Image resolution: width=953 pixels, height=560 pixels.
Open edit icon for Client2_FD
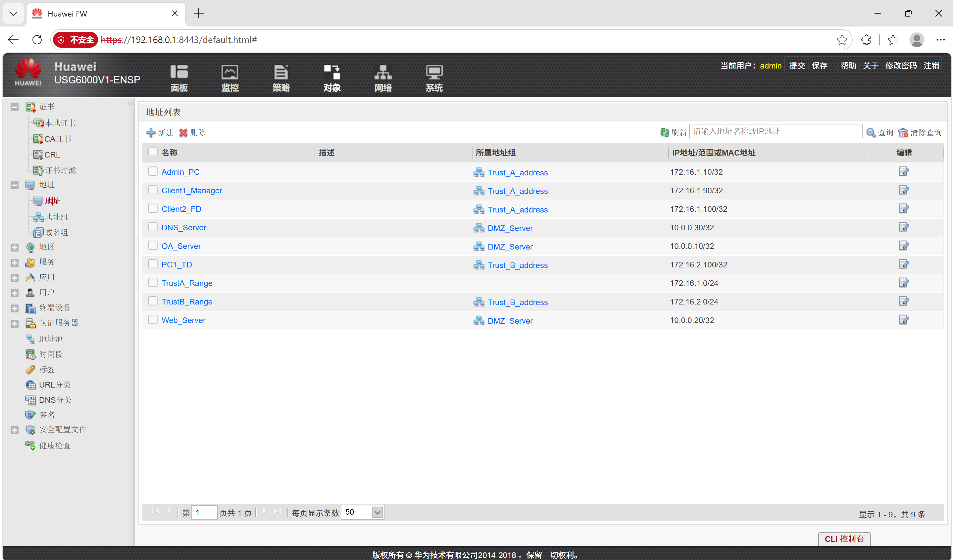[x=903, y=209]
